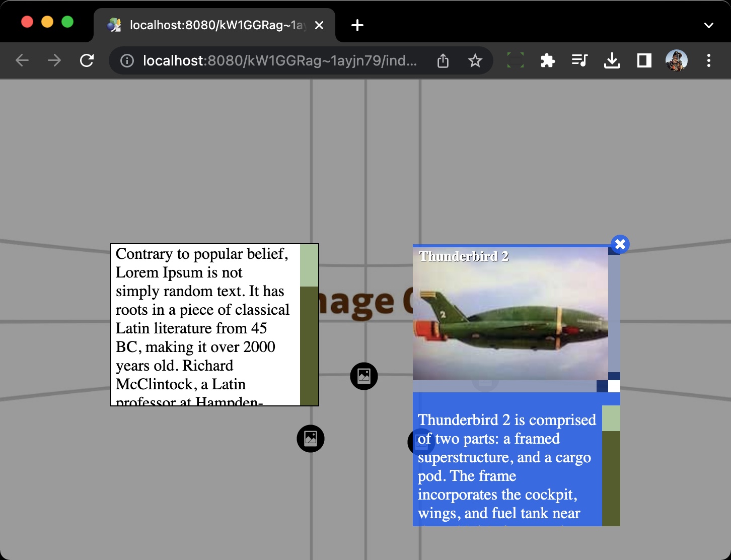Reload the page
Viewport: 731px width, 560px height.
87,61
